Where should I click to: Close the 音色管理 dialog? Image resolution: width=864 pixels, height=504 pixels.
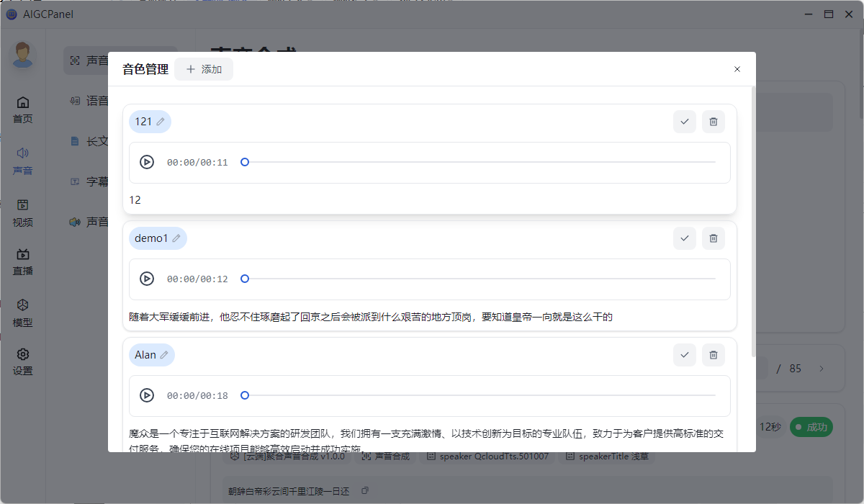point(737,69)
